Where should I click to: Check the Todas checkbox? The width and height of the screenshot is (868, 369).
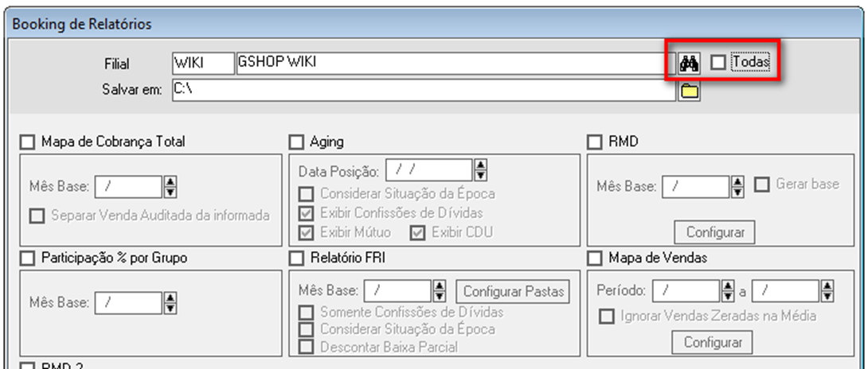pyautogui.click(x=718, y=63)
